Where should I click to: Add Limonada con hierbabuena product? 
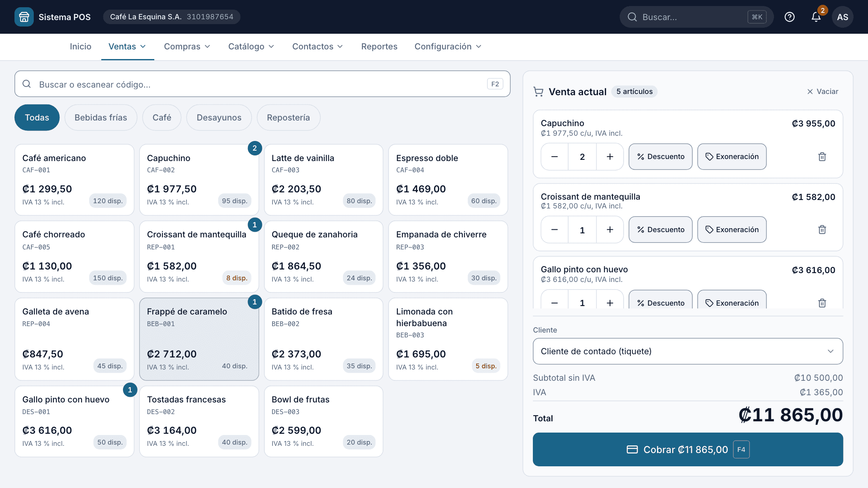(448, 339)
